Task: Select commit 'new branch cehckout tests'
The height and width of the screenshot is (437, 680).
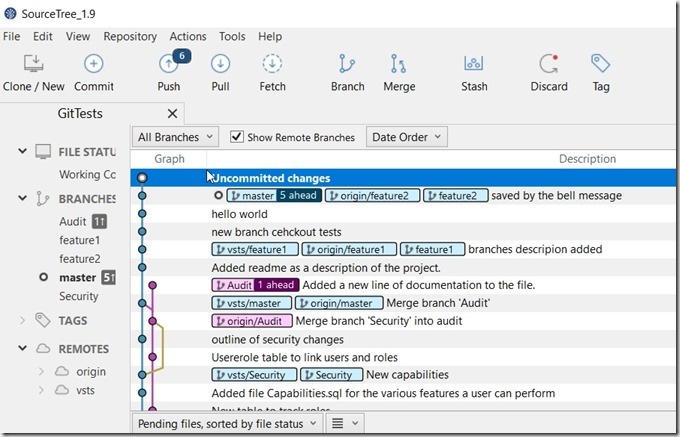Action: point(403,232)
